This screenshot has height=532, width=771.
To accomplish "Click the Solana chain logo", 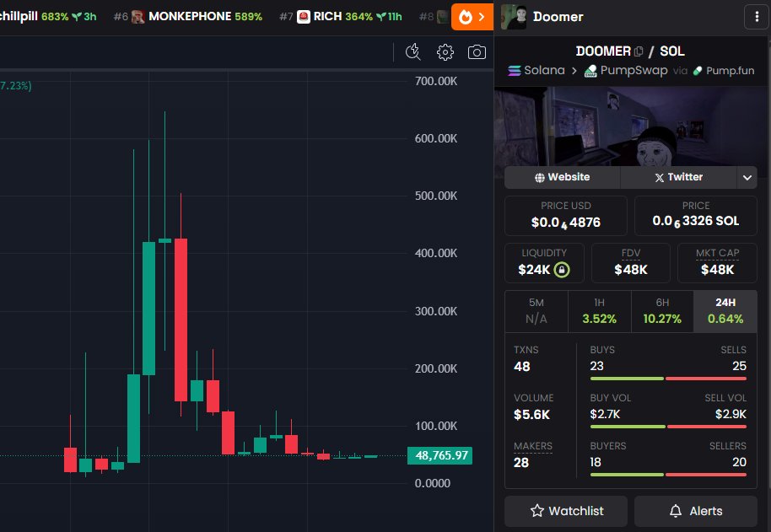I will point(515,71).
